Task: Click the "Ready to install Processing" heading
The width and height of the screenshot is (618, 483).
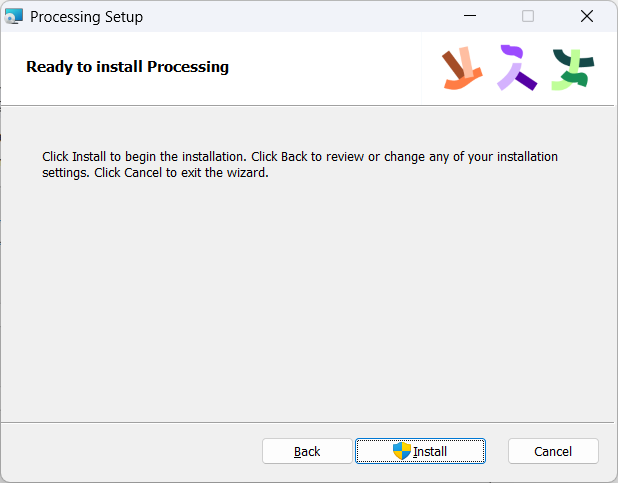Action: click(127, 67)
